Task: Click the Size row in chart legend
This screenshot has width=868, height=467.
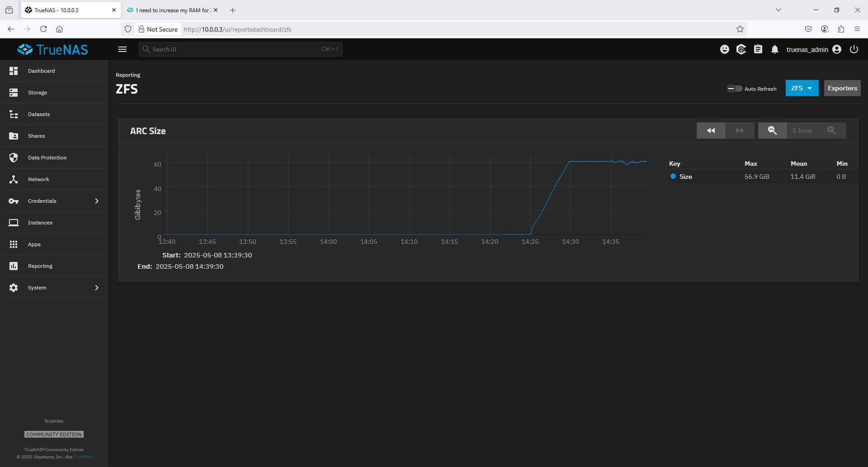Action: click(x=763, y=177)
